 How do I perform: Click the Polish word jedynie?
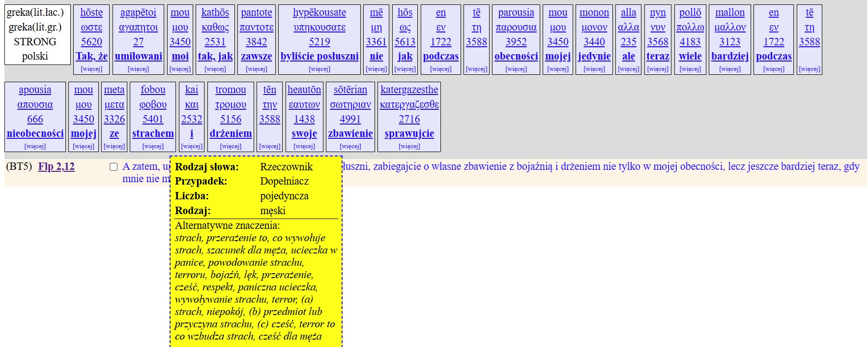(x=594, y=56)
